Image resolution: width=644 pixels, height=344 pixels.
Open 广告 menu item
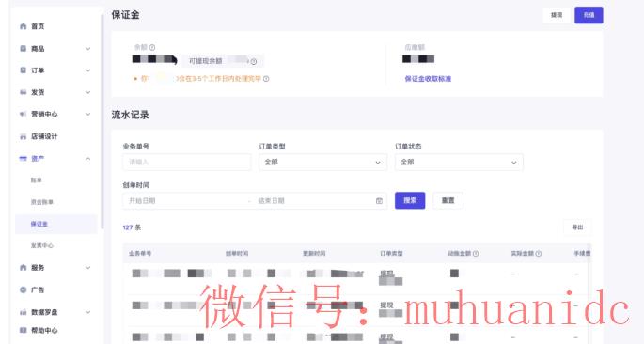(x=38, y=289)
